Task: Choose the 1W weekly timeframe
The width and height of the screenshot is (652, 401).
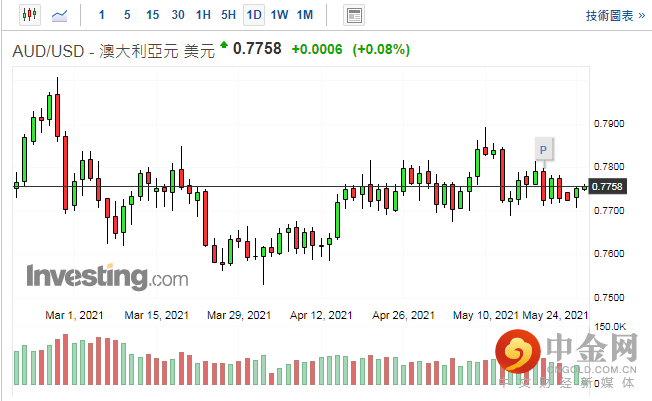Action: click(279, 15)
